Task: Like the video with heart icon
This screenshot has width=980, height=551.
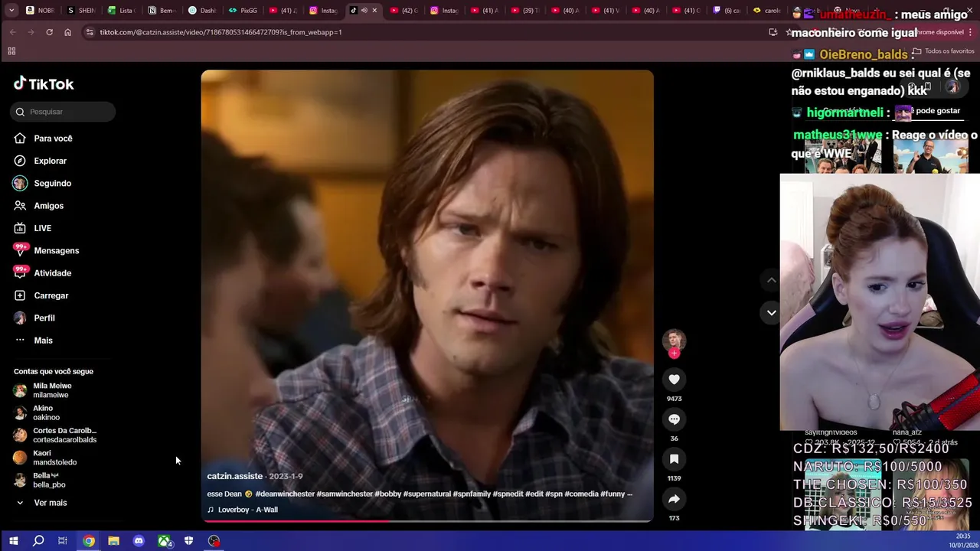Action: 674,380
